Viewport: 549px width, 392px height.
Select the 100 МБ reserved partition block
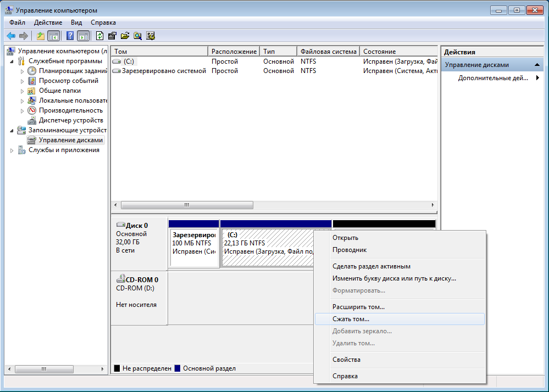pos(194,248)
